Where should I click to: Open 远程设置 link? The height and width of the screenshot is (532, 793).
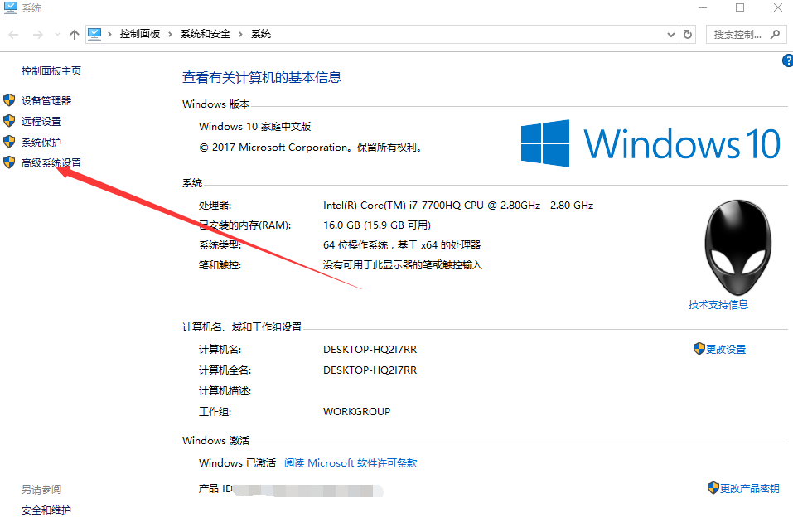pos(41,121)
